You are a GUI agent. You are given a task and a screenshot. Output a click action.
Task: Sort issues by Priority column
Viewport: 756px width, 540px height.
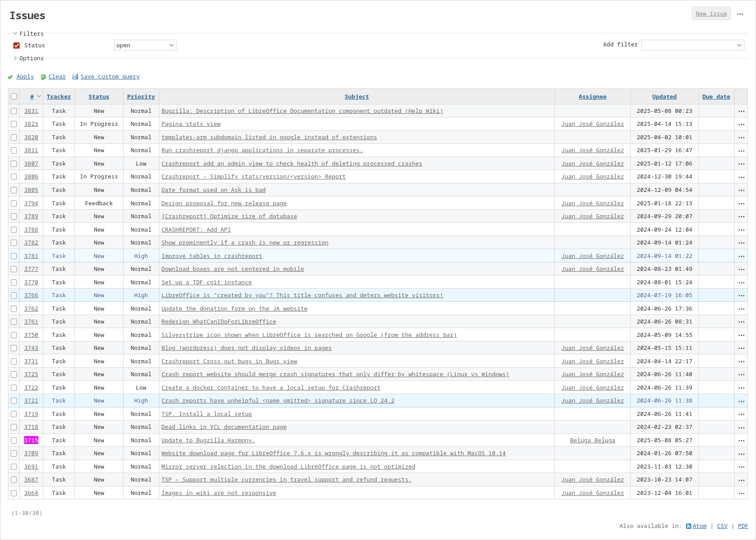tap(141, 97)
